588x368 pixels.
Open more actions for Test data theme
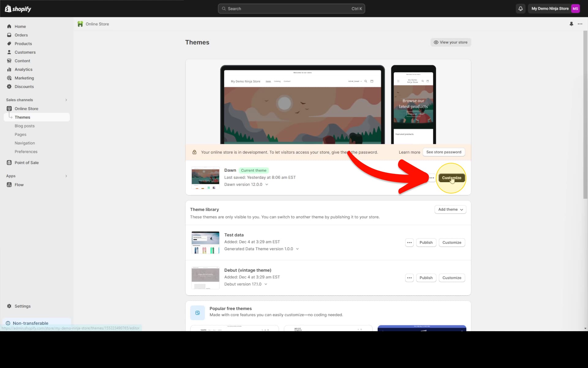(409, 243)
